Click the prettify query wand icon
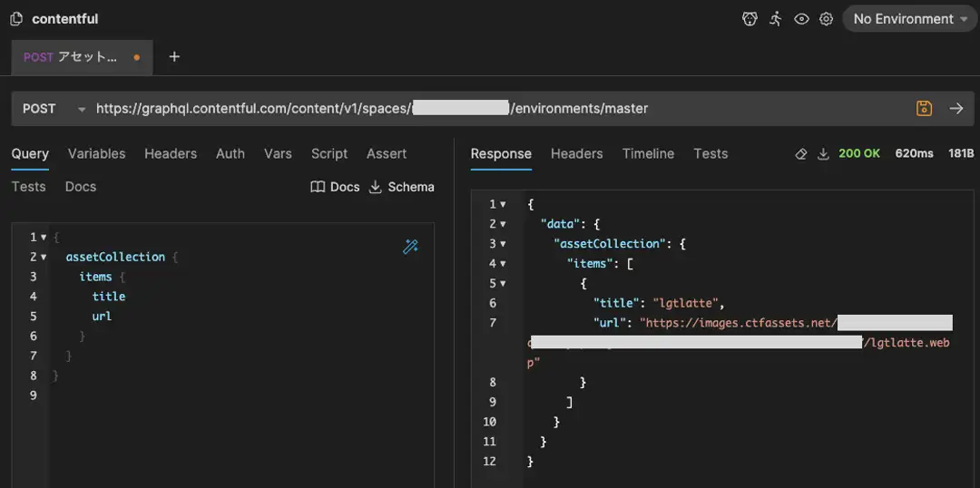The width and height of the screenshot is (980, 488). coord(411,247)
